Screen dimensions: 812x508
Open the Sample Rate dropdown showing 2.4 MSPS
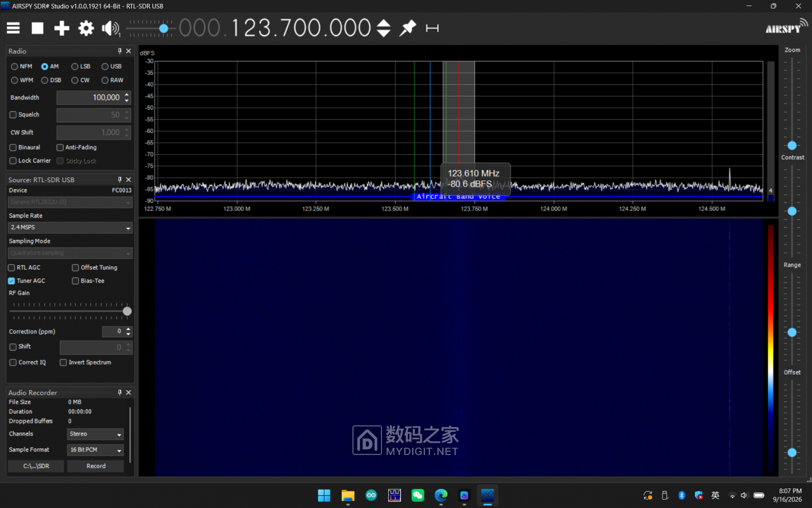[x=70, y=228]
